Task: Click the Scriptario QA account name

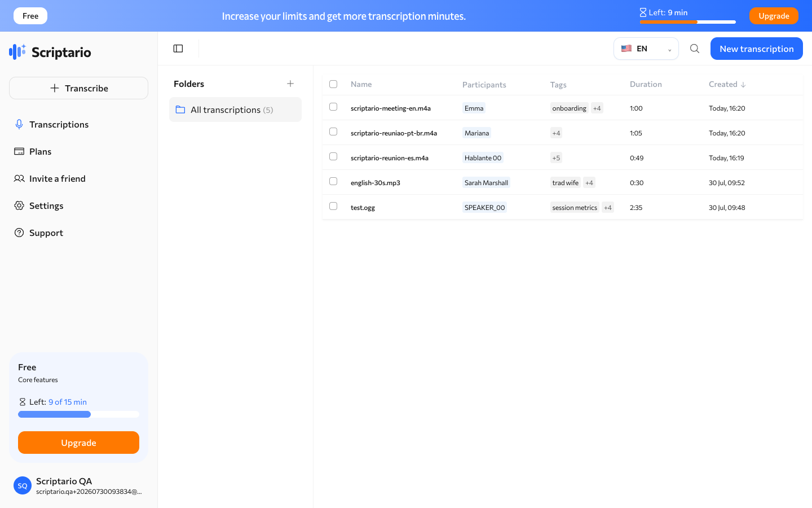Action: 64,481
